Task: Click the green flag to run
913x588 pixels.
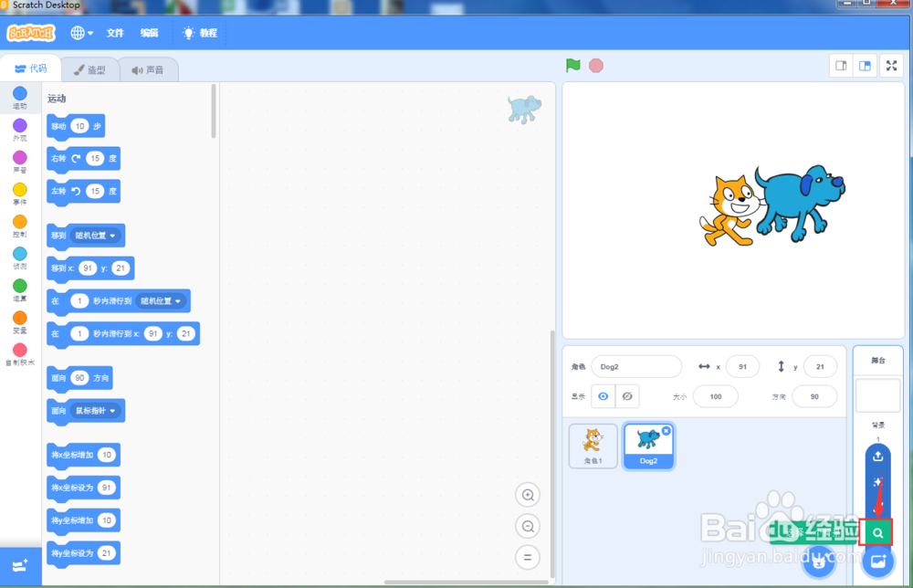Action: [x=573, y=65]
